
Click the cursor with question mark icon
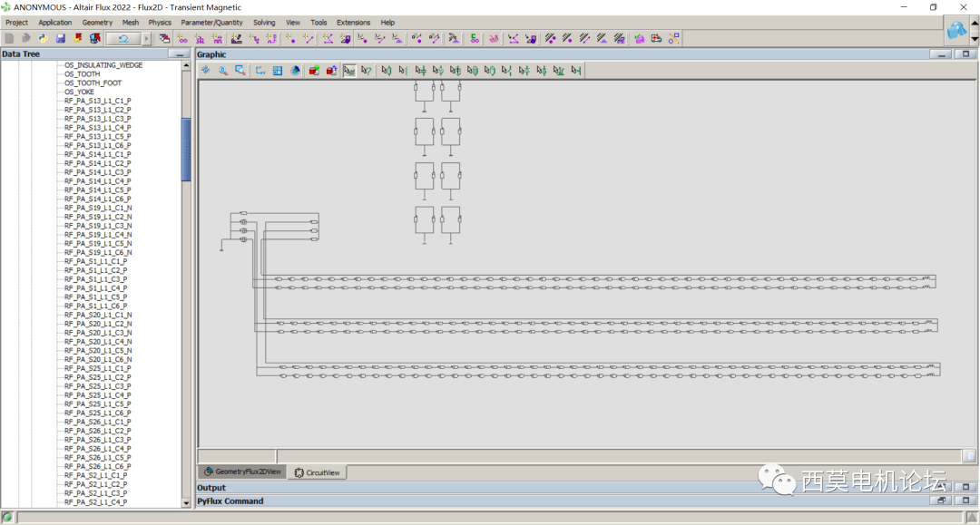click(367, 71)
